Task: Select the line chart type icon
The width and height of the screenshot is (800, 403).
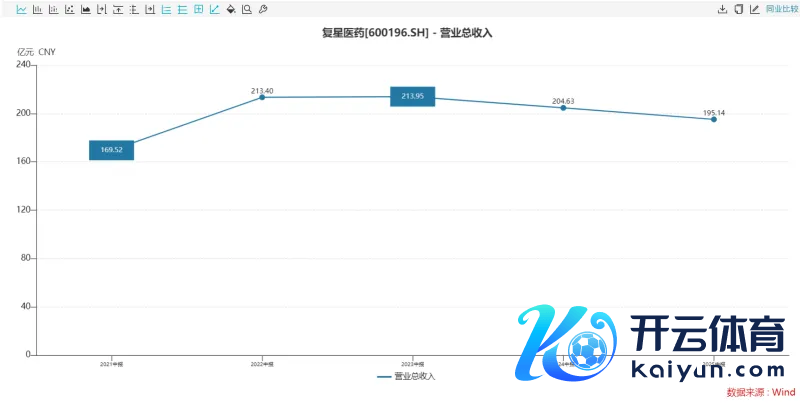Action: (x=21, y=9)
